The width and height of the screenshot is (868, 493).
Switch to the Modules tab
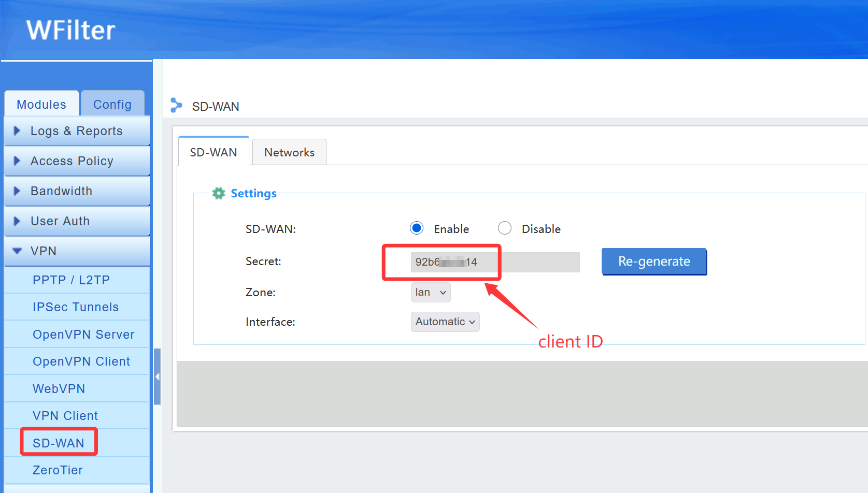tap(41, 104)
